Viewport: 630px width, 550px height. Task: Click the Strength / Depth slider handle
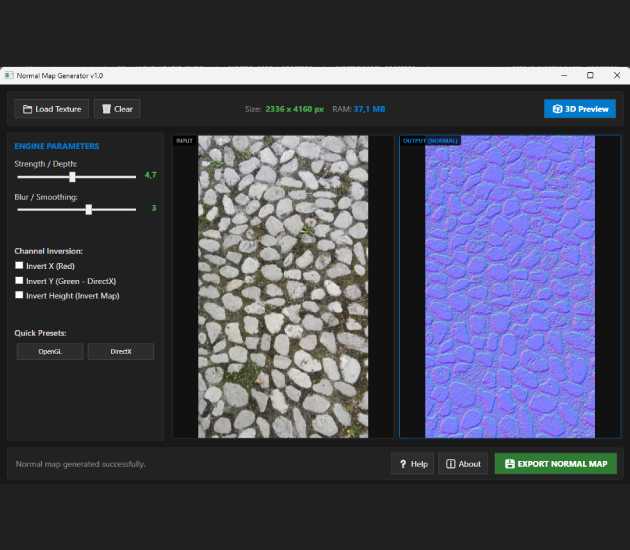click(72, 177)
